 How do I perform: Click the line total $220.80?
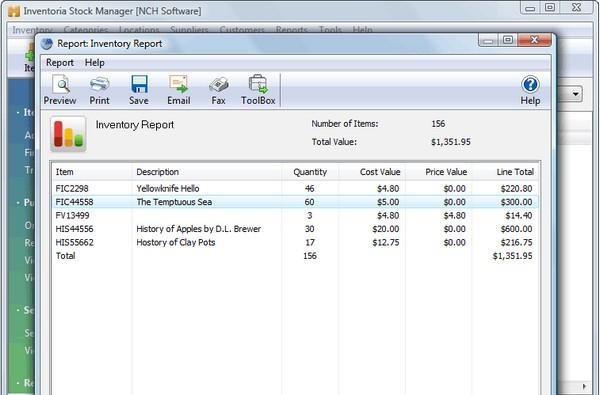[x=516, y=188]
